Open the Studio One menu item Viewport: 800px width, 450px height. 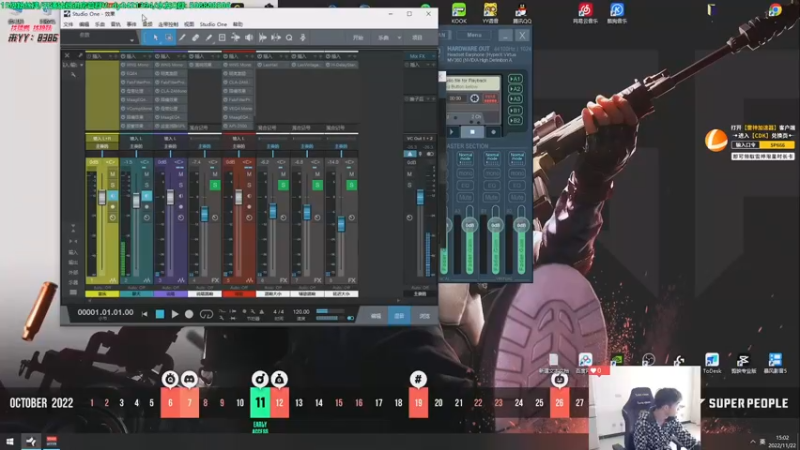pos(213,24)
